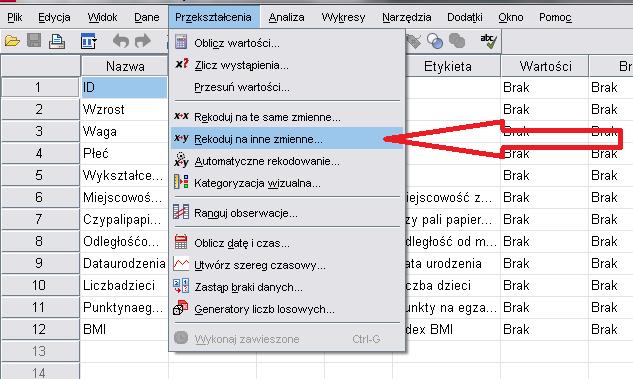Select row header number 12
633x379 pixels.
point(40,329)
